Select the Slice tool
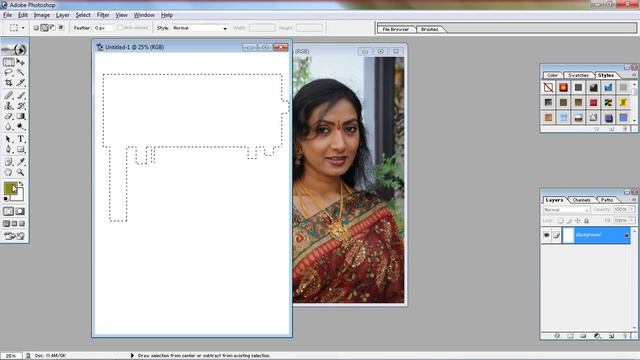The image size is (640, 360). point(21,82)
